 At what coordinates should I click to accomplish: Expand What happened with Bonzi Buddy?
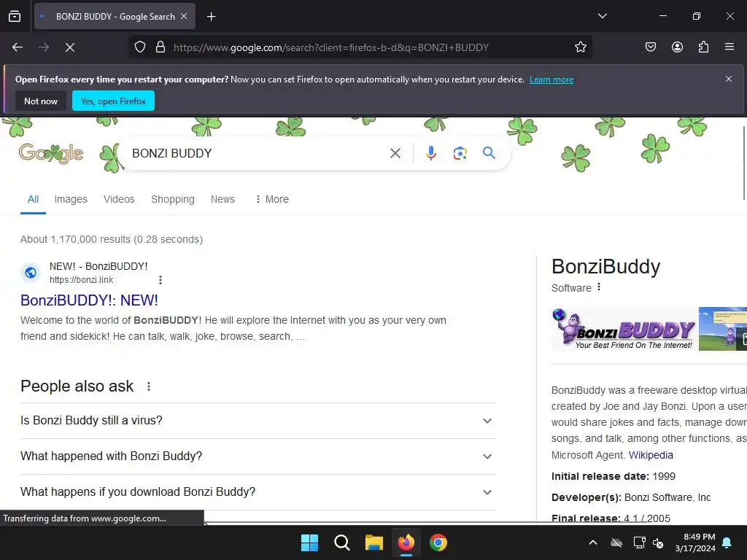258,456
